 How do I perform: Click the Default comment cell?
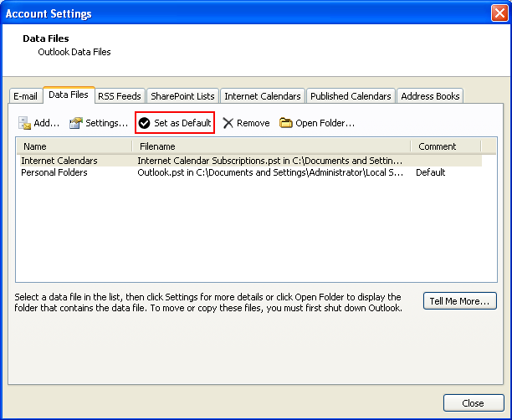[x=430, y=172]
